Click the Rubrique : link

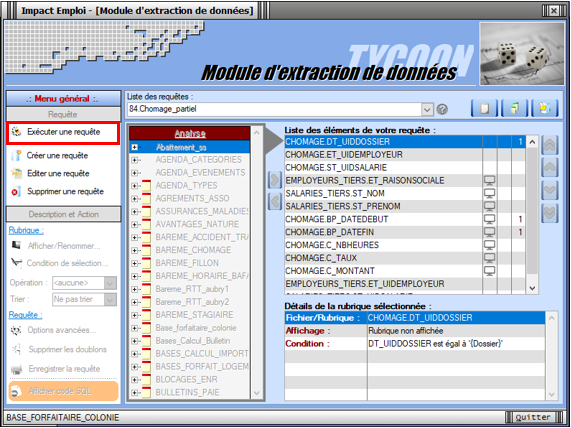(26, 231)
